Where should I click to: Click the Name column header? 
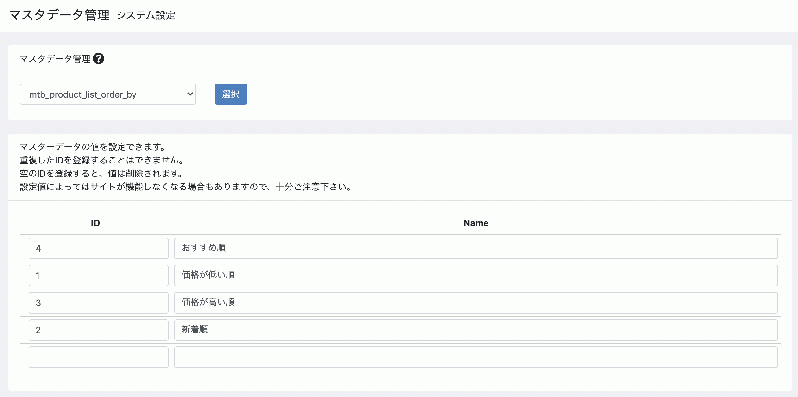click(x=476, y=223)
